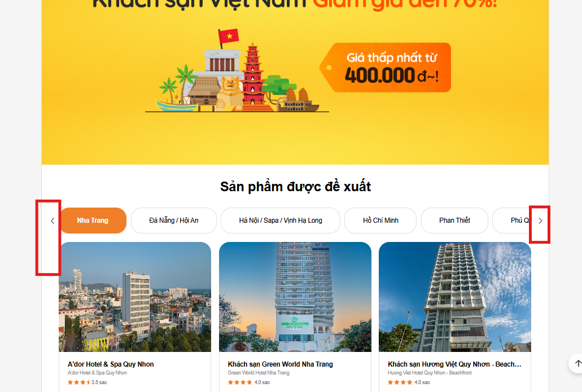582x392 pixels.
Task: Open the A'dor Hotel & Spa Quy Nhon photo
Action: [135, 297]
